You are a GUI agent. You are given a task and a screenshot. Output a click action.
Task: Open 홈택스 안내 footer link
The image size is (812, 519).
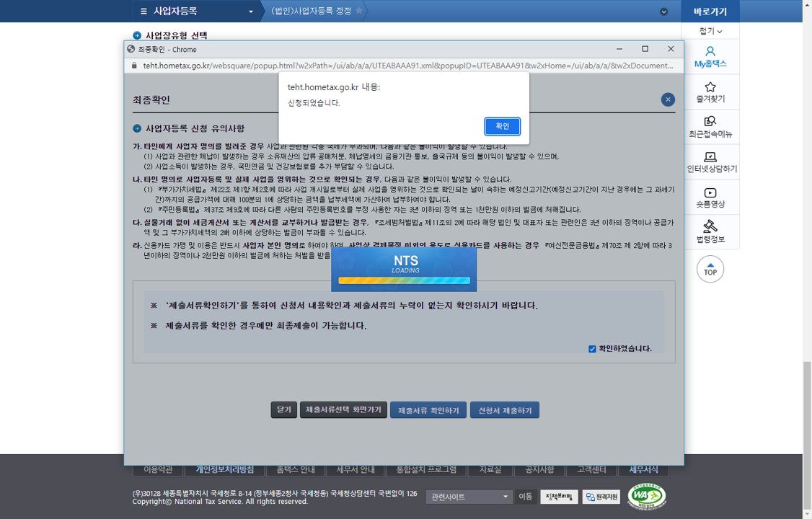(295, 469)
